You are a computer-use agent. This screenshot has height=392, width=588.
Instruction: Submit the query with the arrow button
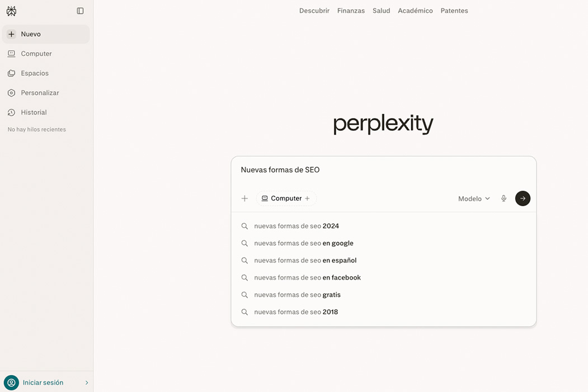(x=523, y=198)
